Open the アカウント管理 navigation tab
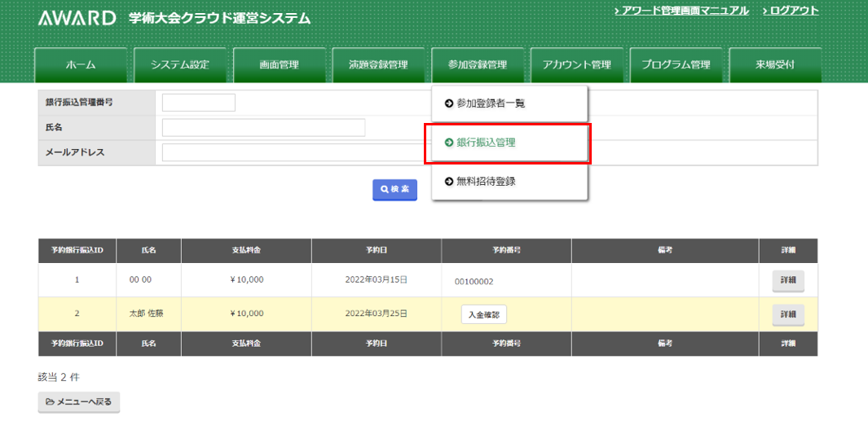This screenshot has width=868, height=421. point(577,65)
